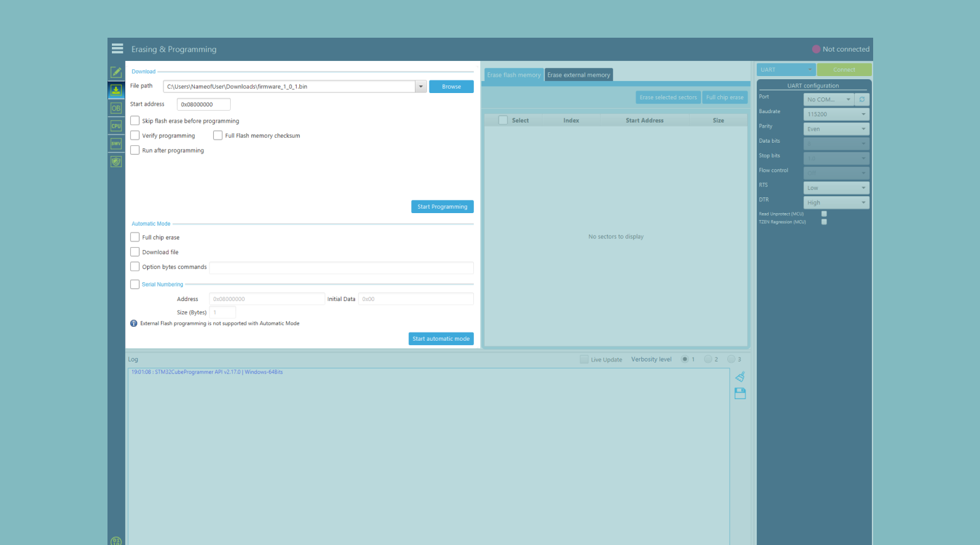Click the Serial Numbering Address field
The height and width of the screenshot is (545, 980).
[x=267, y=299]
